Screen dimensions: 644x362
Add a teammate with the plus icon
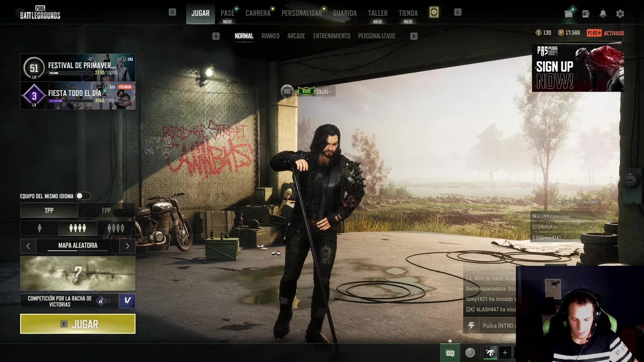505,353
